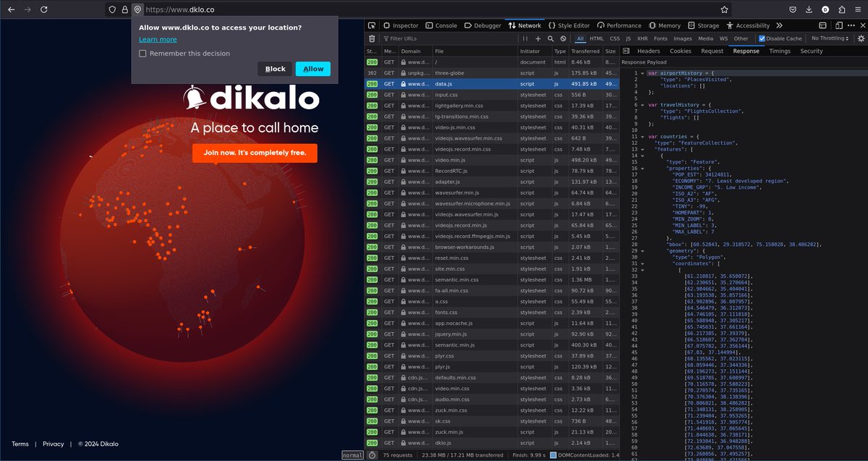Click the address bar URL
The image size is (868, 461).
[x=179, y=9]
